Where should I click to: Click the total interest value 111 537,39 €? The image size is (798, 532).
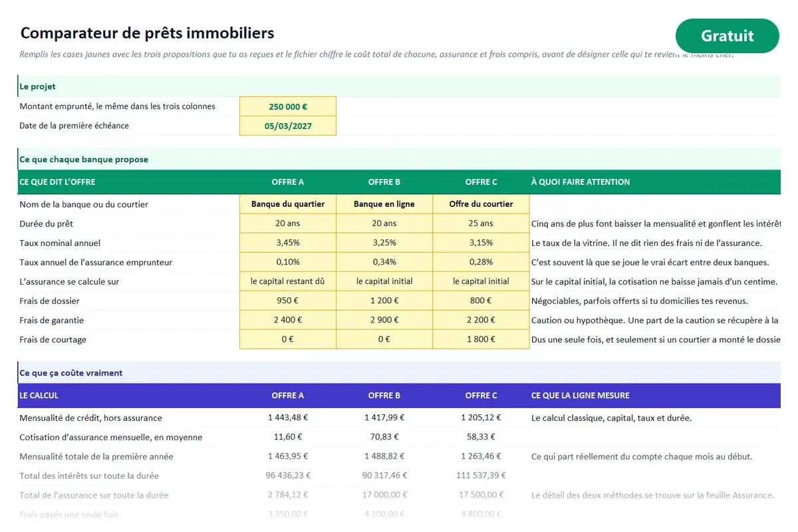481,476
